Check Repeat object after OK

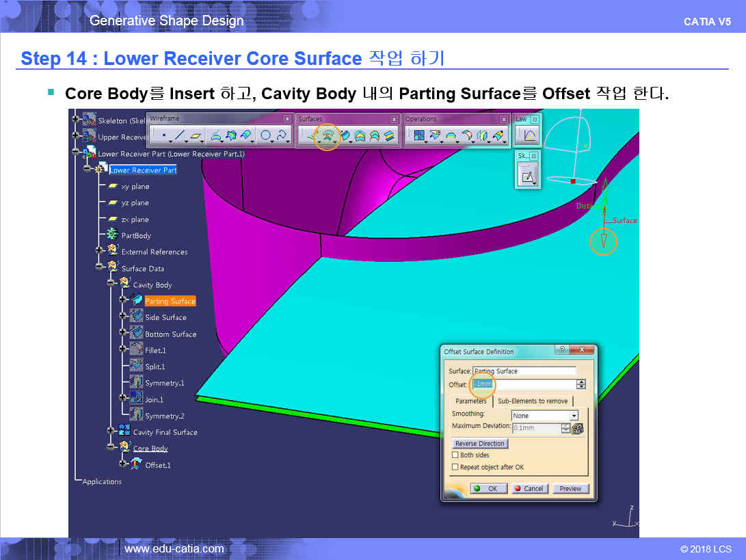pos(455,467)
